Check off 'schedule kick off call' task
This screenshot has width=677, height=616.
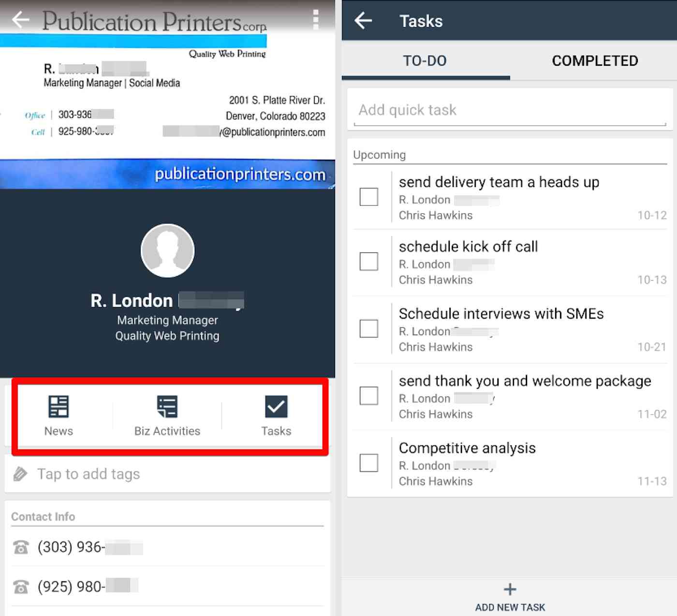[x=369, y=262]
